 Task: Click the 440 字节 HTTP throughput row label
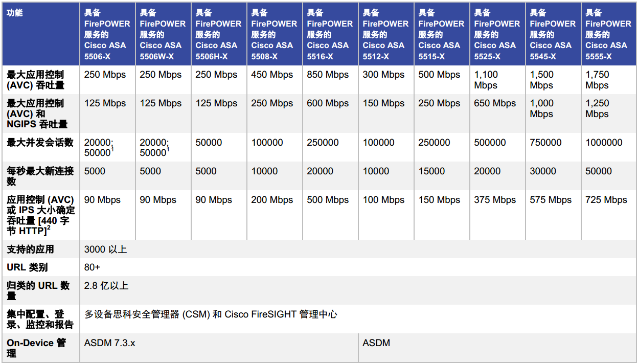pyautogui.click(x=41, y=215)
